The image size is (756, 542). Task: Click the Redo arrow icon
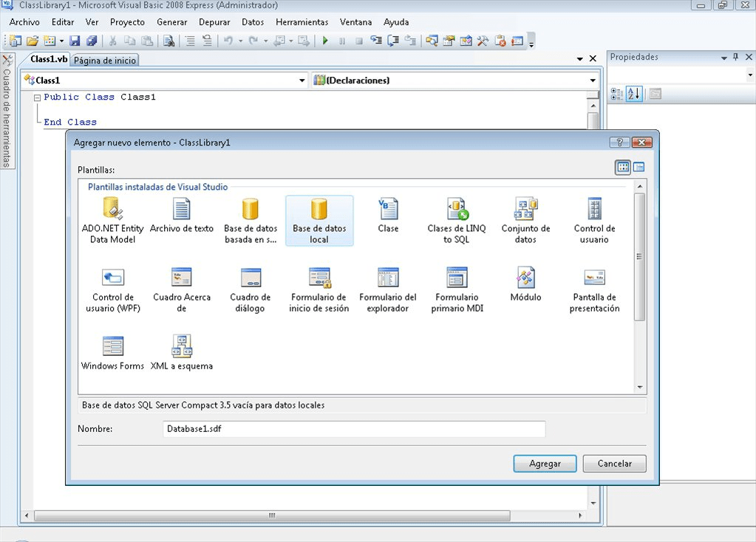pyautogui.click(x=253, y=41)
